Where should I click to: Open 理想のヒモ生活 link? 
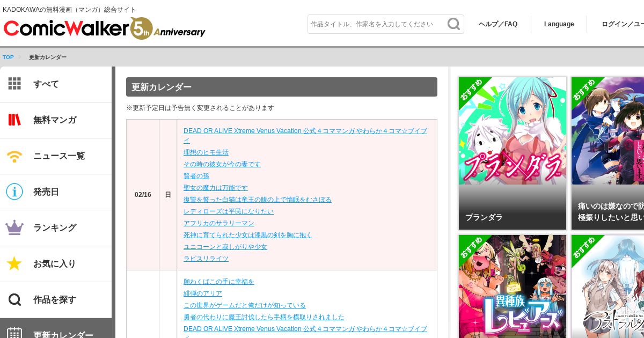coord(206,152)
